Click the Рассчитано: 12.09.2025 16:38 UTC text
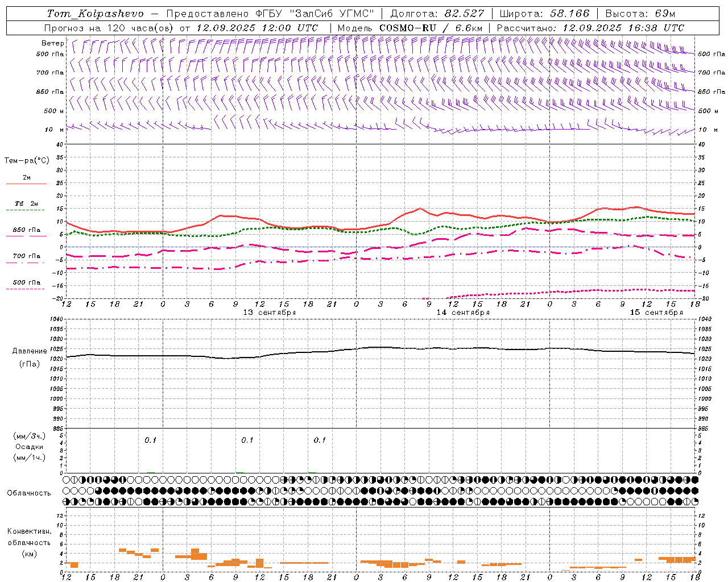 click(x=590, y=27)
